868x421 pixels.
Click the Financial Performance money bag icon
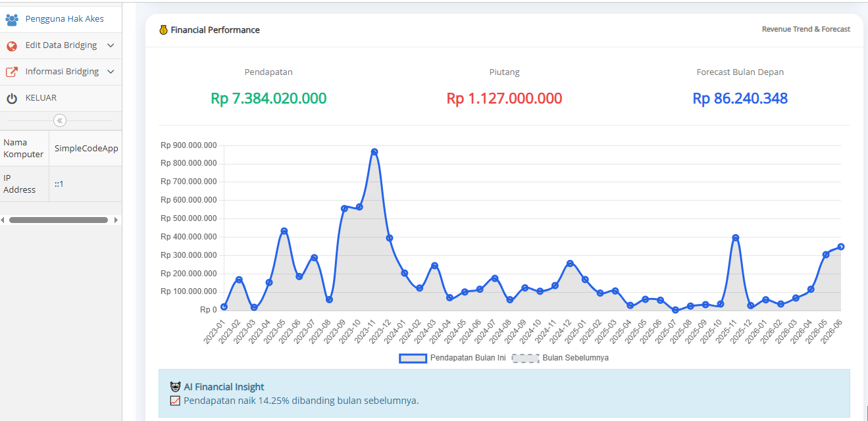tap(164, 30)
